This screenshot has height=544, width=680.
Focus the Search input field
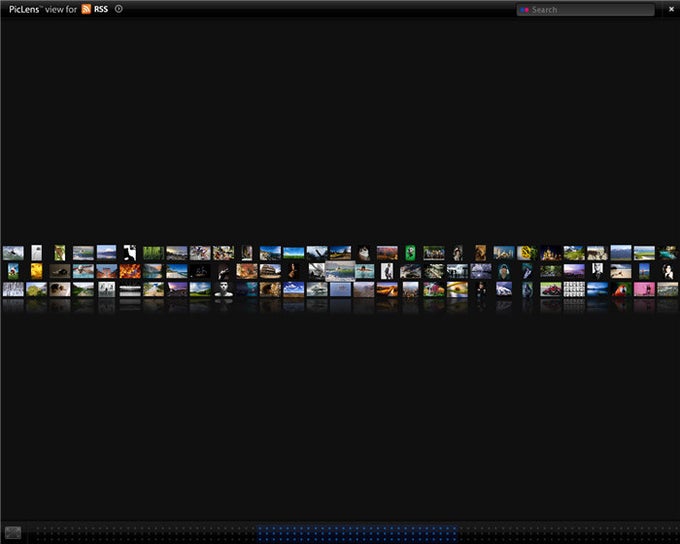(x=585, y=10)
